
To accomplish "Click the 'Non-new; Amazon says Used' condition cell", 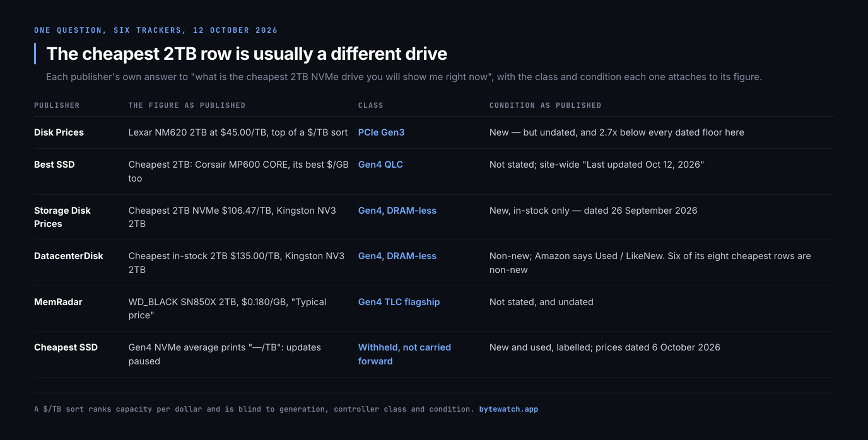I will [x=650, y=263].
